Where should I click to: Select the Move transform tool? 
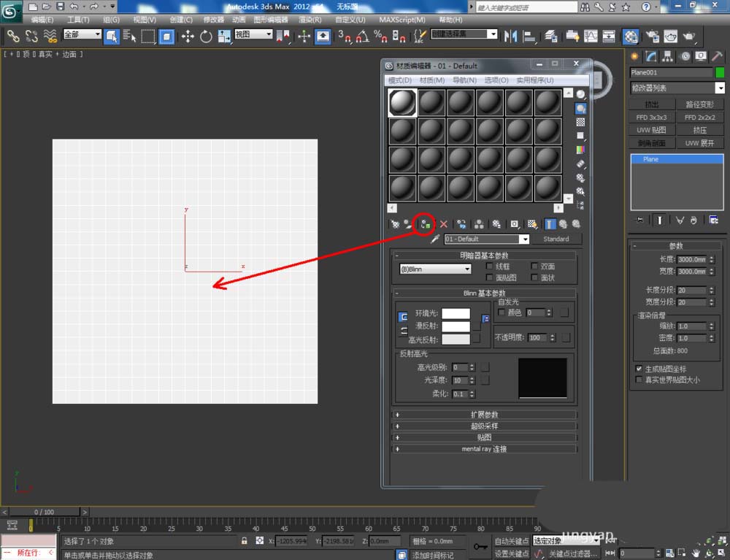point(188,37)
